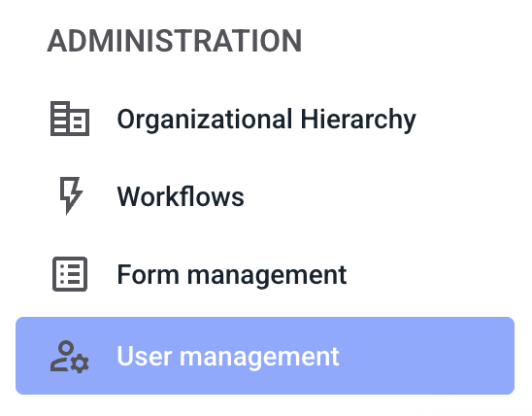Go to Form management
This screenshot has width=532, height=416.
(265, 274)
